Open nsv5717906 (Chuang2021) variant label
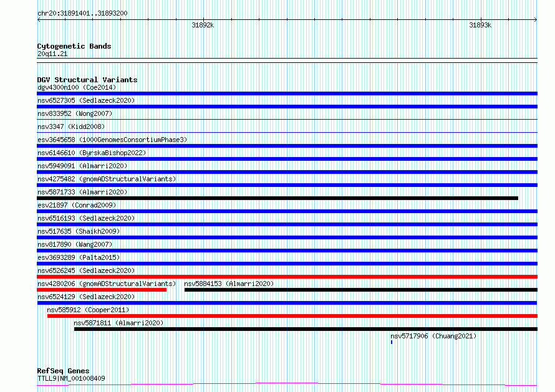The height and width of the screenshot is (392, 555). click(433, 336)
